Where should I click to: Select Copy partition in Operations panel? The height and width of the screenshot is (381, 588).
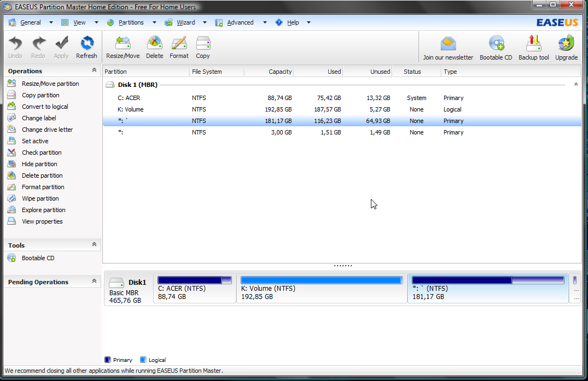40,95
